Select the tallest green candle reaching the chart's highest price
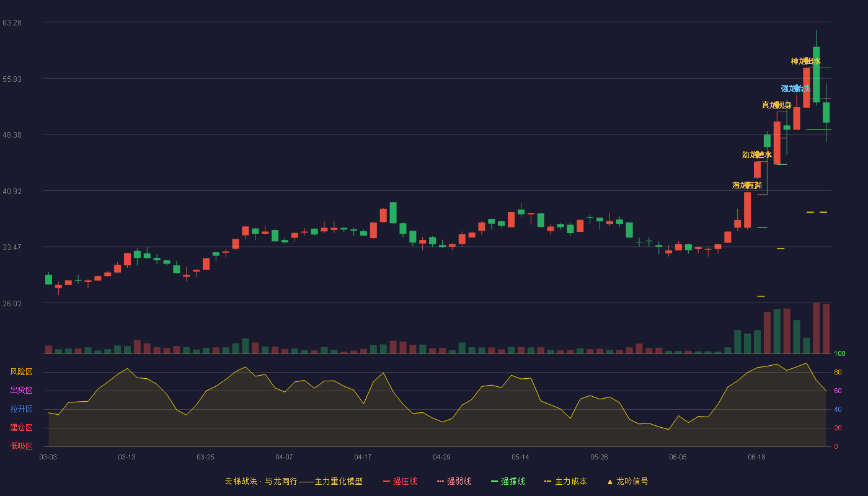 click(x=816, y=74)
